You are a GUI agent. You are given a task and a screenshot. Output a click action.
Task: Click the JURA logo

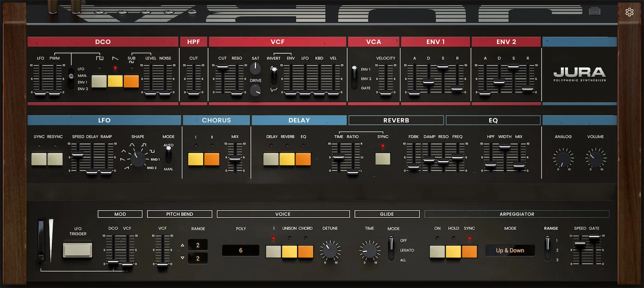point(580,74)
